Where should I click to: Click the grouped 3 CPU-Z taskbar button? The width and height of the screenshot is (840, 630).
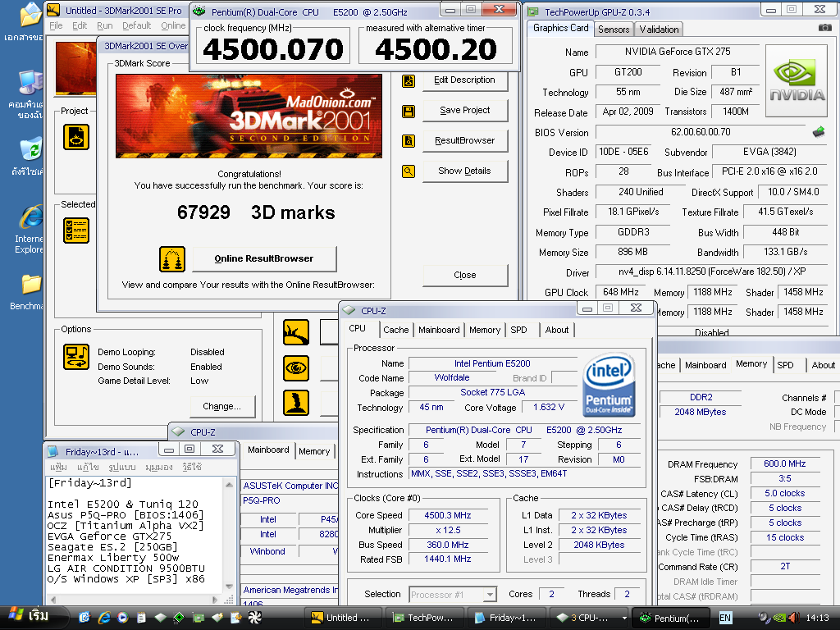pos(589,618)
